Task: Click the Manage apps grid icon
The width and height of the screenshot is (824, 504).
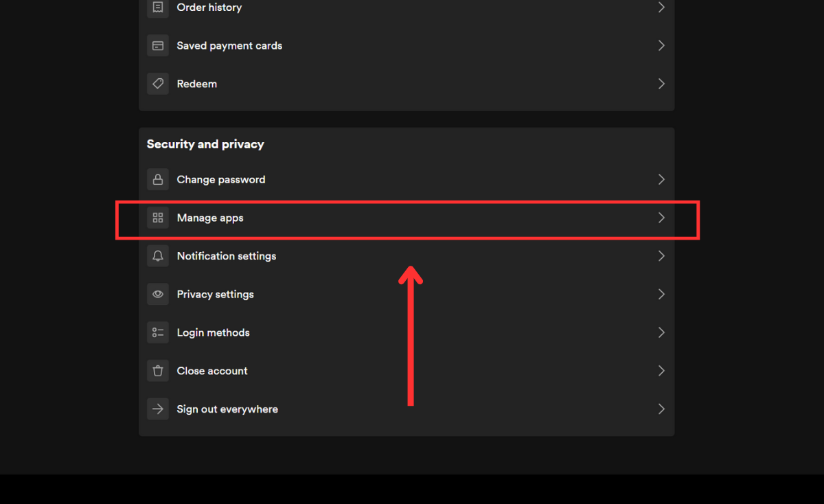Action: pyautogui.click(x=158, y=218)
